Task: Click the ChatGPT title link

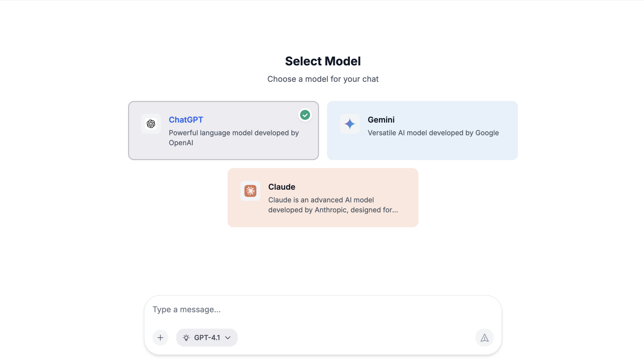Action: [x=186, y=120]
